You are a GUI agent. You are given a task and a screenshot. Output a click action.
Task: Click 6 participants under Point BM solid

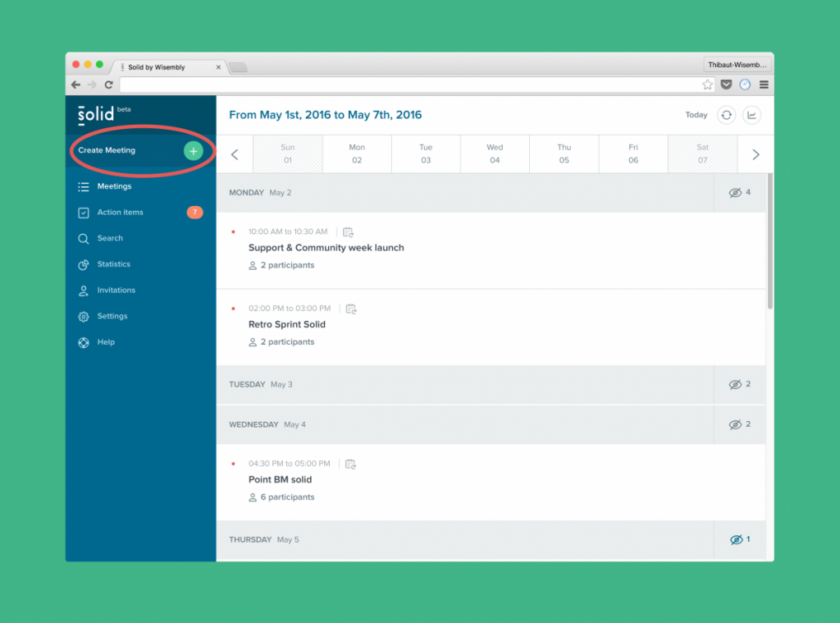(x=282, y=497)
